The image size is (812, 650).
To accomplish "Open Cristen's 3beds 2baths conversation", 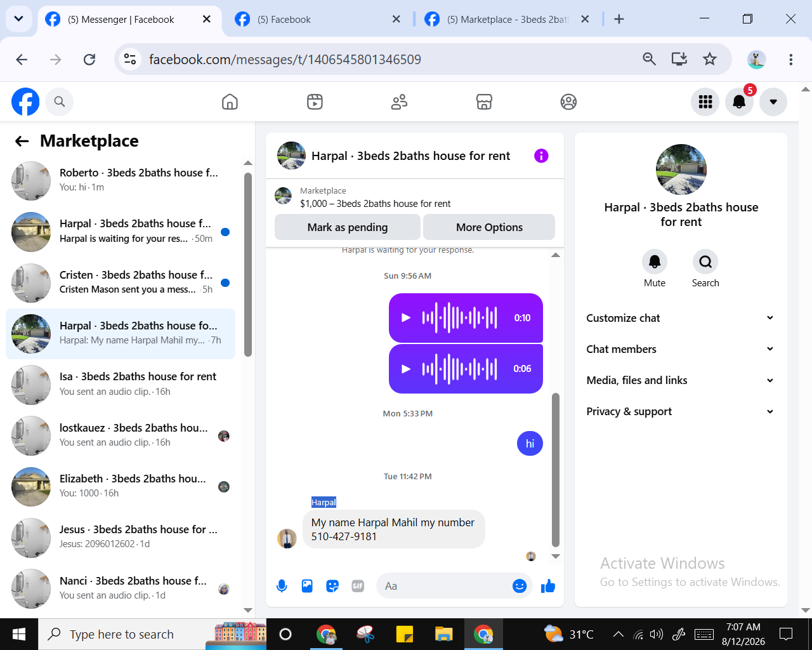I will pyautogui.click(x=121, y=282).
